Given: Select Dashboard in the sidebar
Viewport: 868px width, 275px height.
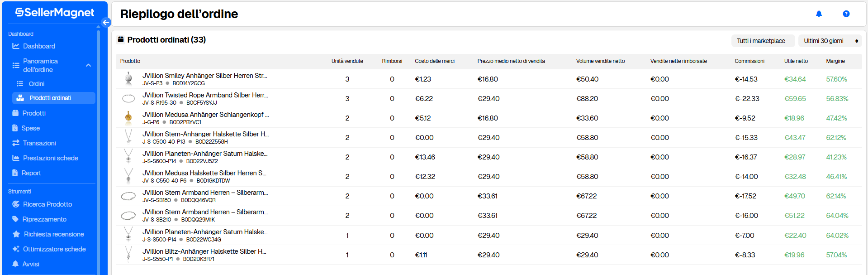Looking at the screenshot, I should [x=39, y=46].
